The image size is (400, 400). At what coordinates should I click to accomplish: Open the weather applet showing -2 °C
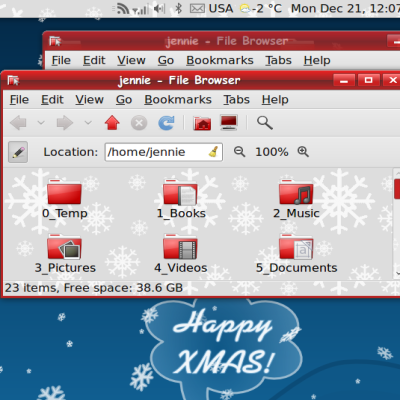[x=260, y=8]
